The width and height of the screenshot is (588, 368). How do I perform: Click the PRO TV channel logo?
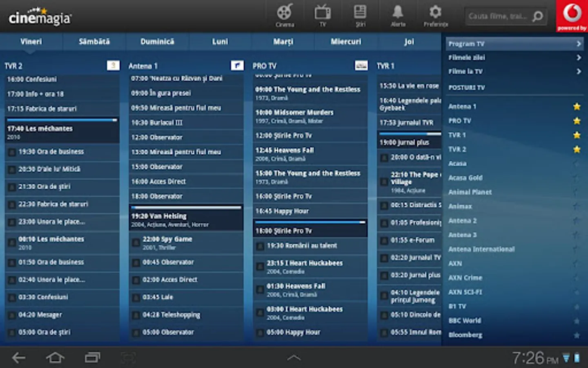[x=361, y=65]
